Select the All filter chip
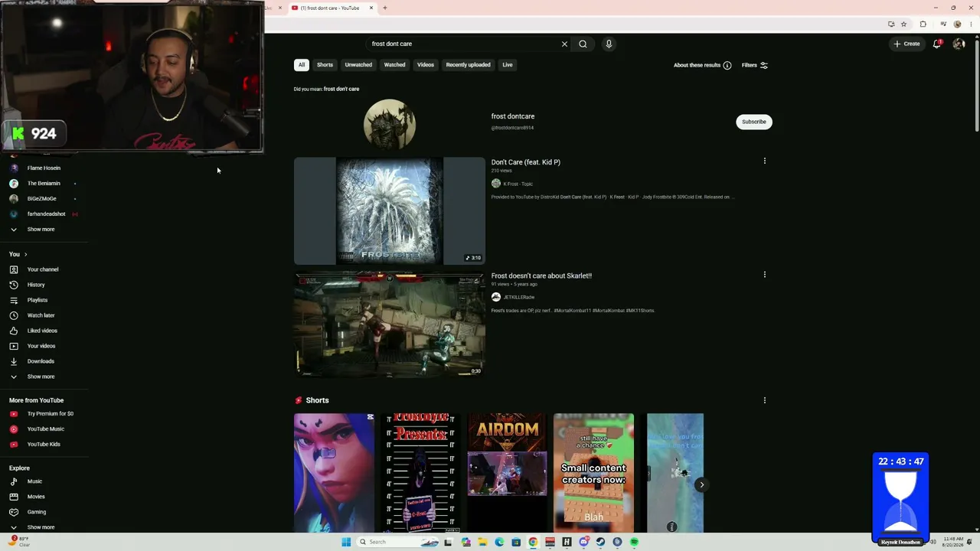The width and height of the screenshot is (980, 551). (x=302, y=65)
